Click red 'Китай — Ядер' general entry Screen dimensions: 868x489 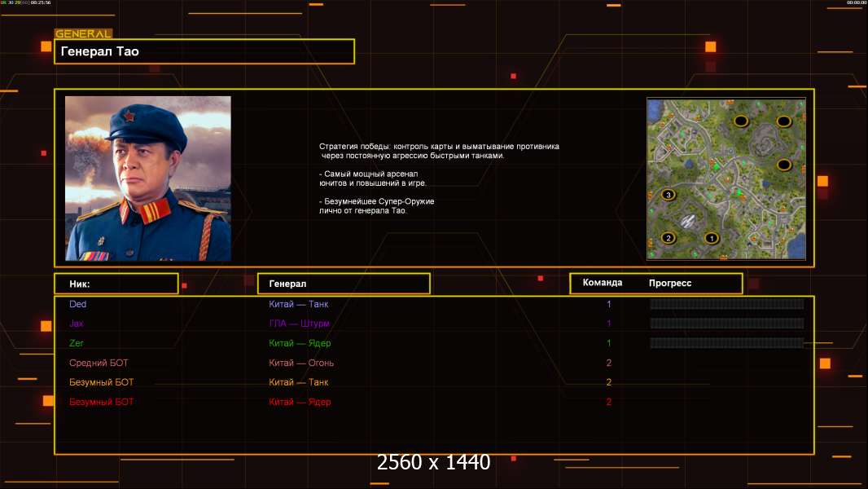pos(300,402)
